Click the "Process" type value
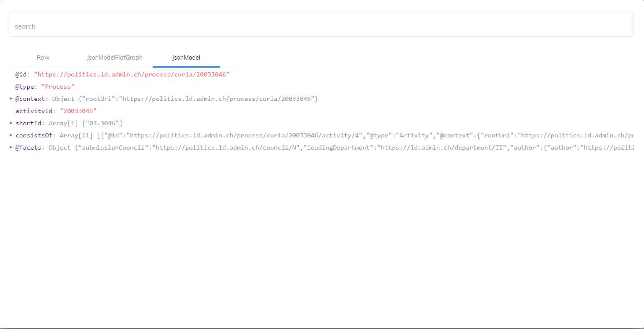Image resolution: width=644 pixels, height=329 pixels. [58, 87]
